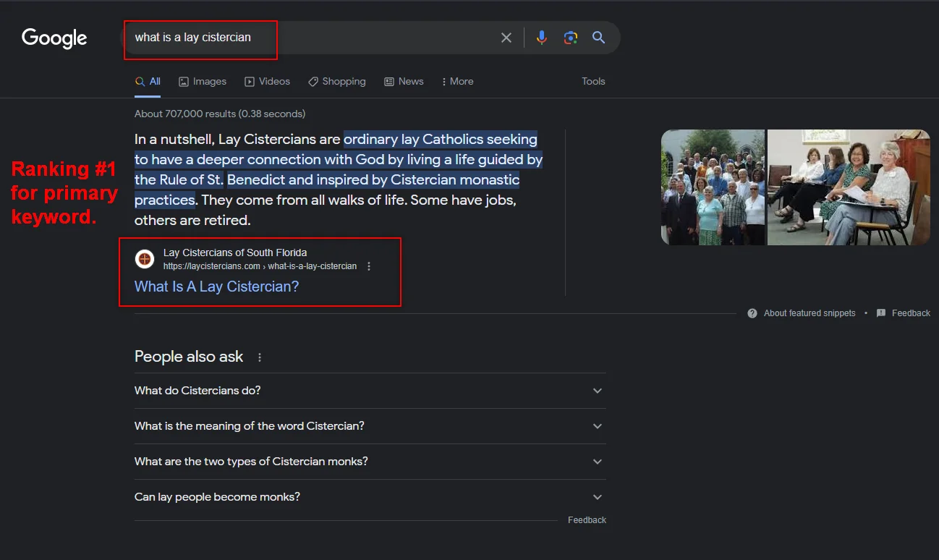Open the News tab
Screen dimensions: 939x560
pos(404,82)
